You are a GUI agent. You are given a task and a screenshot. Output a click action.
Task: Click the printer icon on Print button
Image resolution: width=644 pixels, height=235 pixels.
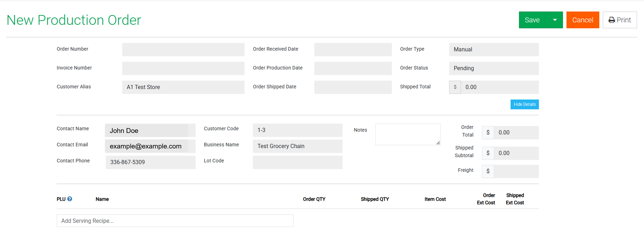pos(612,20)
